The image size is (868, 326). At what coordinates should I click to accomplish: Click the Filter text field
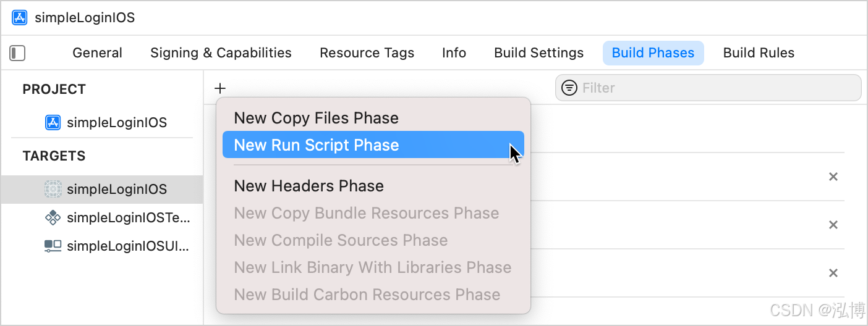coord(717,88)
